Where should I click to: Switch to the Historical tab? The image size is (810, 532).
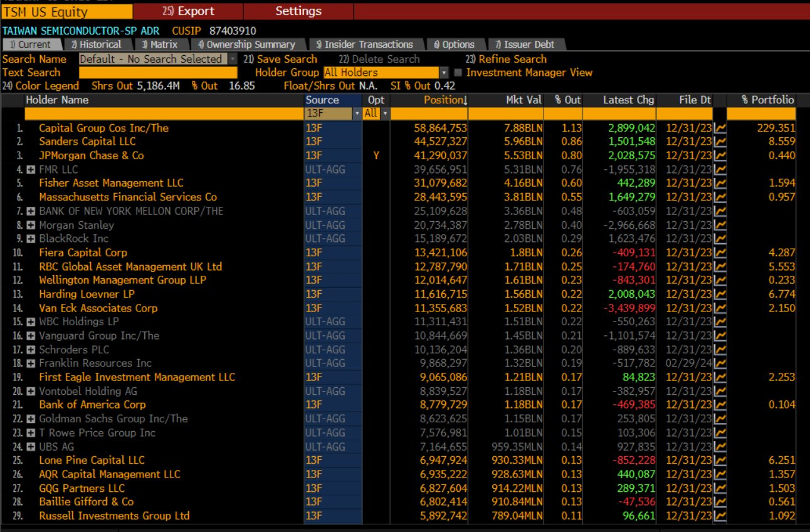pos(97,44)
